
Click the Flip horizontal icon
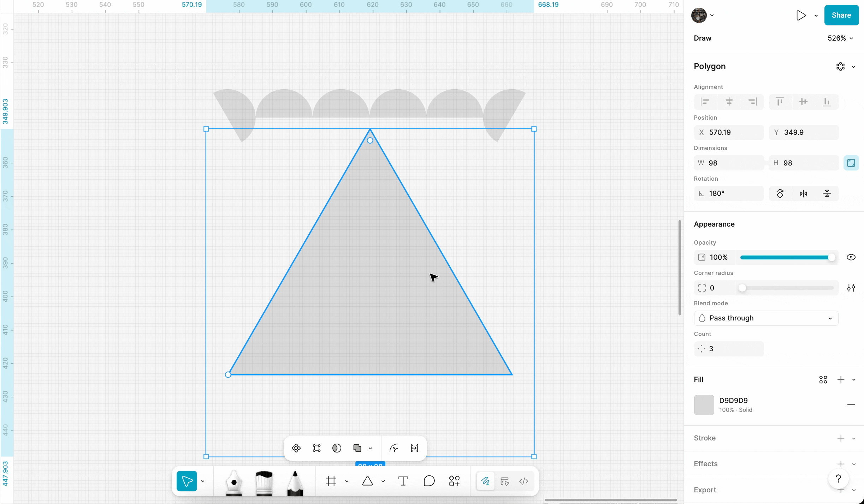(804, 193)
